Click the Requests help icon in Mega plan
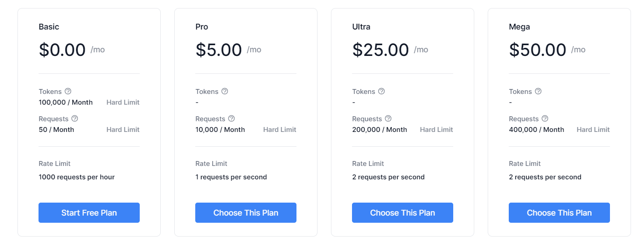Viewport: 644px width, 246px height. [x=545, y=119]
